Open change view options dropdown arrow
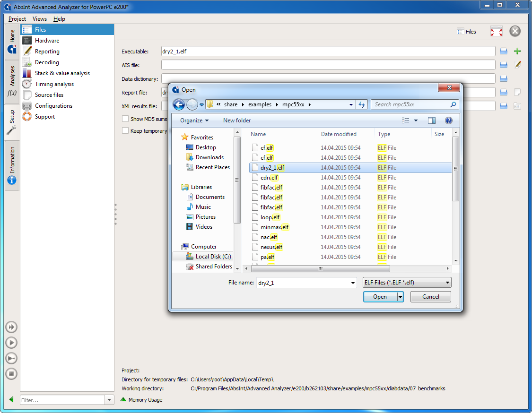The image size is (532, 413). point(416,120)
